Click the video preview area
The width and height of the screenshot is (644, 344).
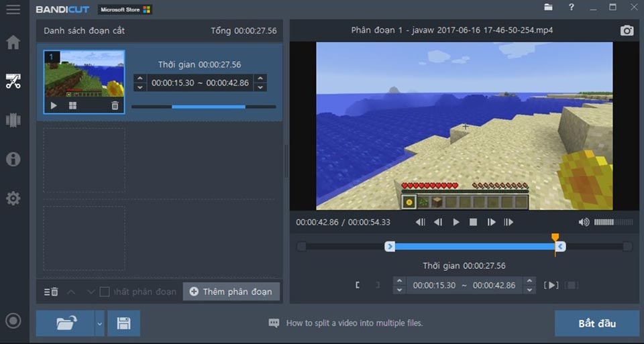coord(464,126)
